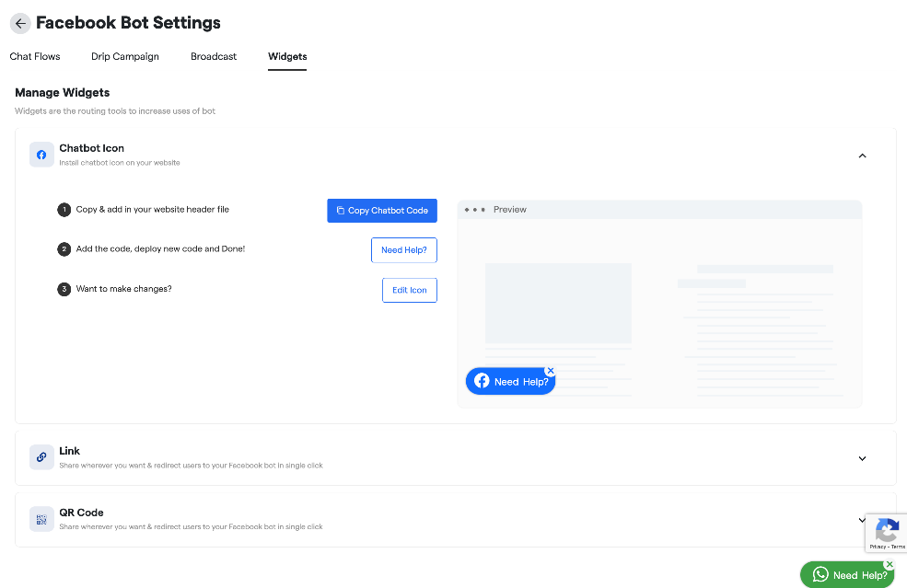Click the outlined Need Help? button
Screen dimensions: 907x588
(404, 250)
